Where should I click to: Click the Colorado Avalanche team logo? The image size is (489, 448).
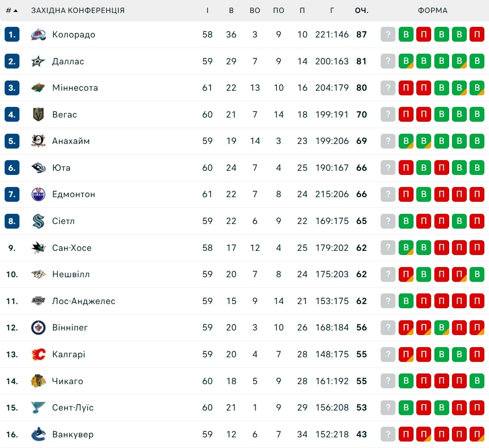[x=38, y=35]
